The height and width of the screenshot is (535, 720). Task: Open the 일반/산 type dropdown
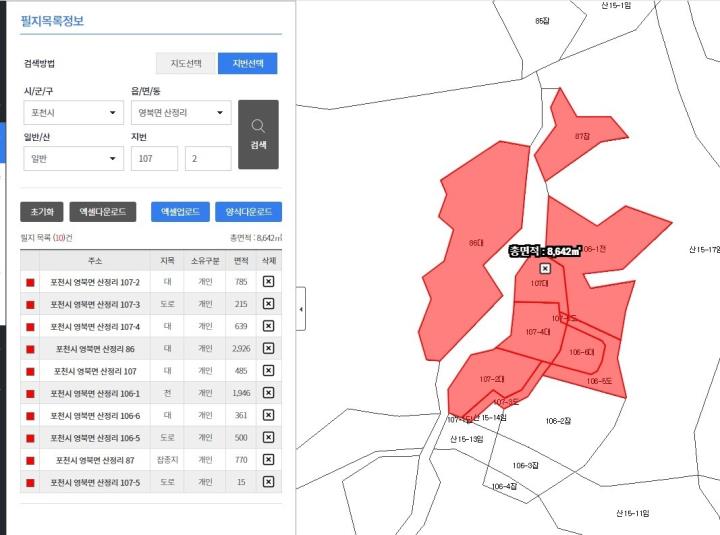[73, 158]
